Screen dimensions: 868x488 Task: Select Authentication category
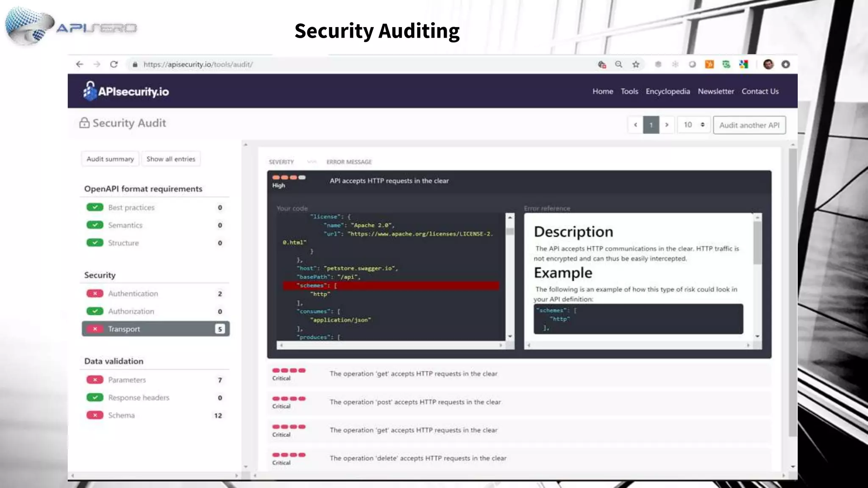click(x=156, y=294)
